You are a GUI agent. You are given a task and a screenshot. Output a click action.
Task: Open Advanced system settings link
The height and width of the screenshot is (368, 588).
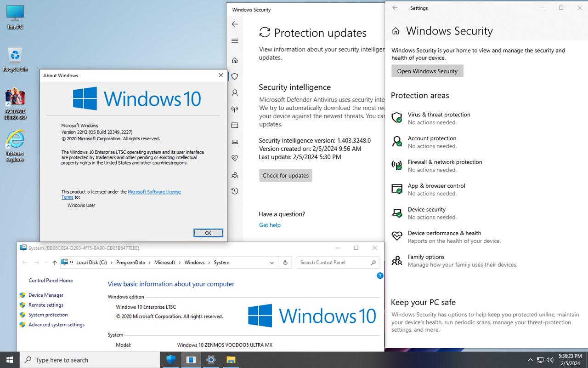click(x=57, y=325)
